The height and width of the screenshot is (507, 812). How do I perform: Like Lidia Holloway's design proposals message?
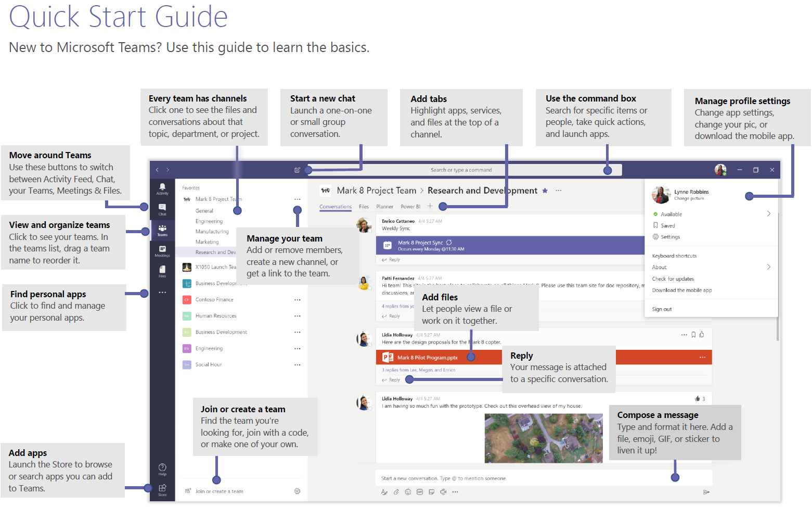coord(702,335)
